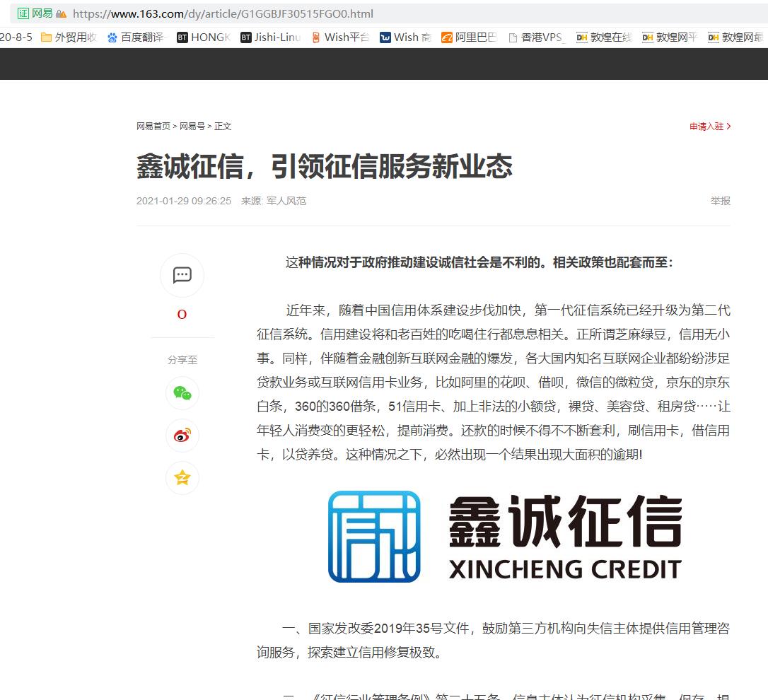The width and height of the screenshot is (768, 700).
Task: Click the Xincheng Credit logo image
Action: pos(504,537)
